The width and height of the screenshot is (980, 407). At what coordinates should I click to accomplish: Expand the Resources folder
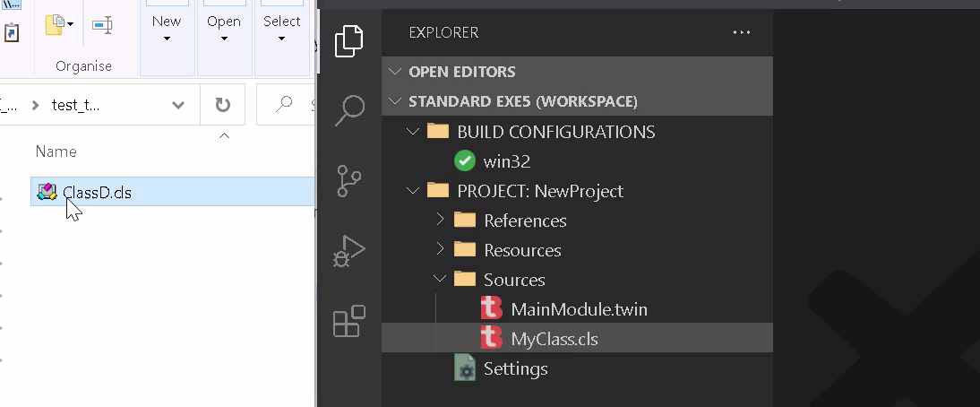coord(440,249)
